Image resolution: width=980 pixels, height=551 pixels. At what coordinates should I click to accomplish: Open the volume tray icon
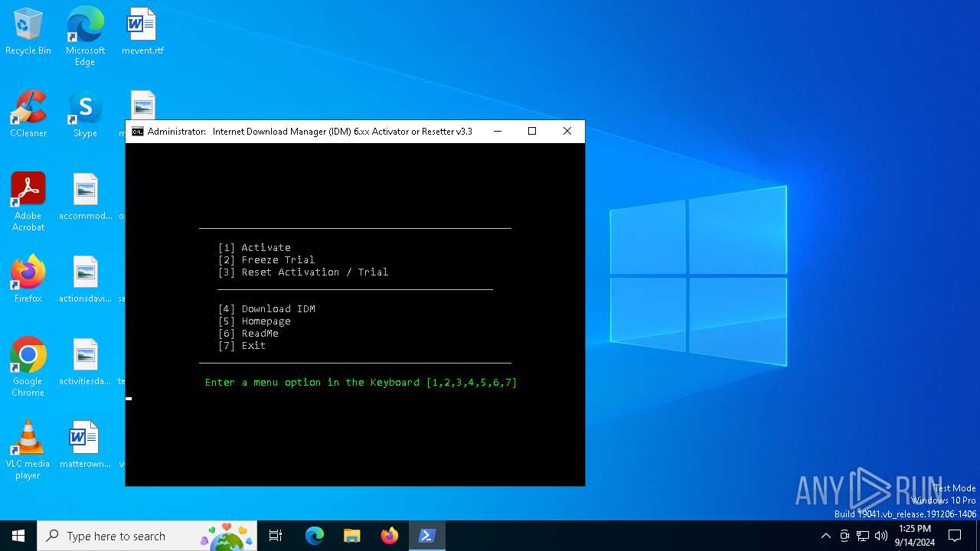[x=881, y=536]
